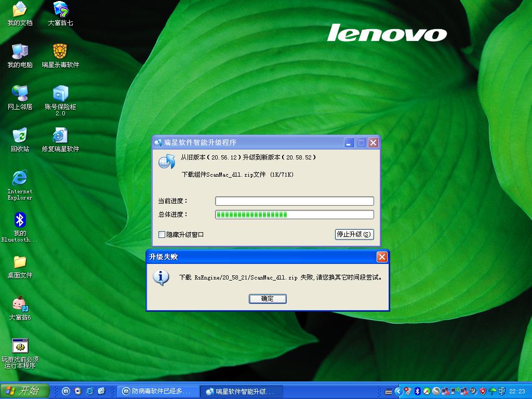This screenshot has width=532, height=399.
Task: Click the Bluetooth icon in system tray
Action: click(417, 391)
